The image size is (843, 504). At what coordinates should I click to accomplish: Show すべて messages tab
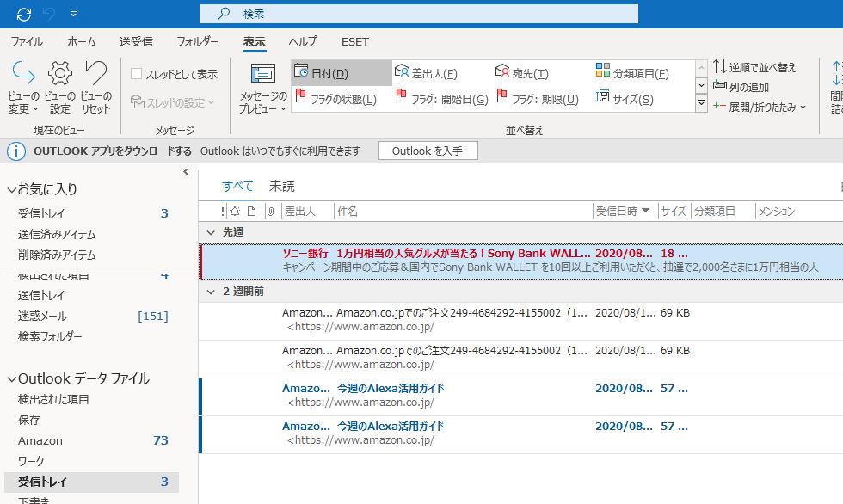pos(237,187)
